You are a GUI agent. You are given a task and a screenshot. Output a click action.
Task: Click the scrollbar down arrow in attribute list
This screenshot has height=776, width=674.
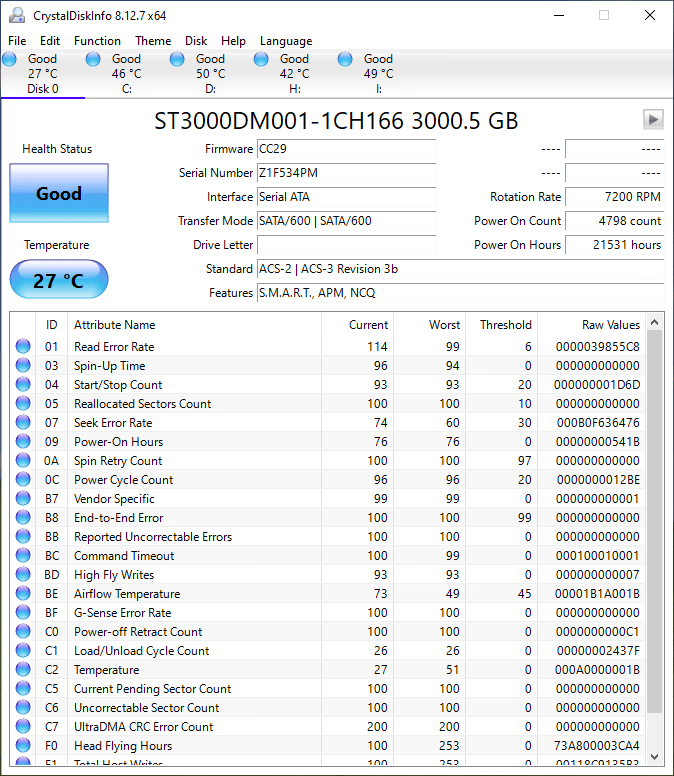coord(655,757)
